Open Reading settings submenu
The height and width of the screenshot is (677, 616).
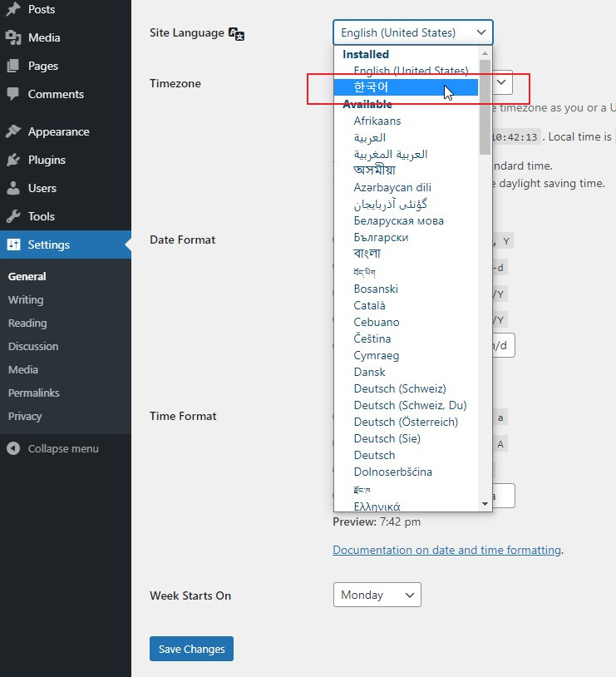point(27,323)
